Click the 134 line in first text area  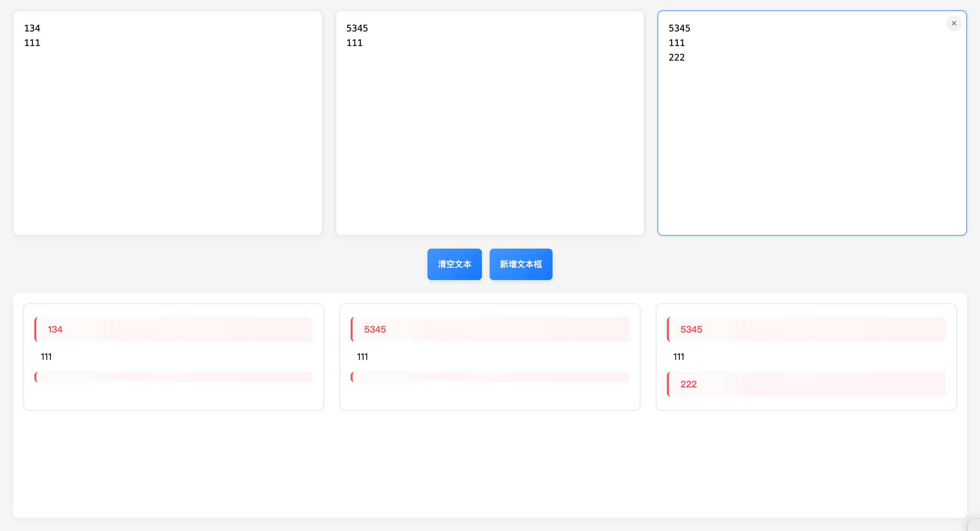click(x=32, y=28)
